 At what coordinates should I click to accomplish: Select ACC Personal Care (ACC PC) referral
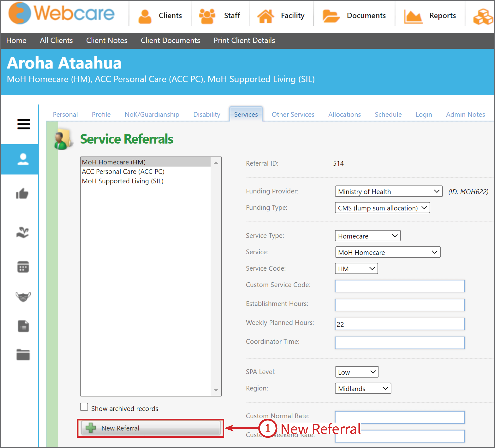click(x=145, y=172)
